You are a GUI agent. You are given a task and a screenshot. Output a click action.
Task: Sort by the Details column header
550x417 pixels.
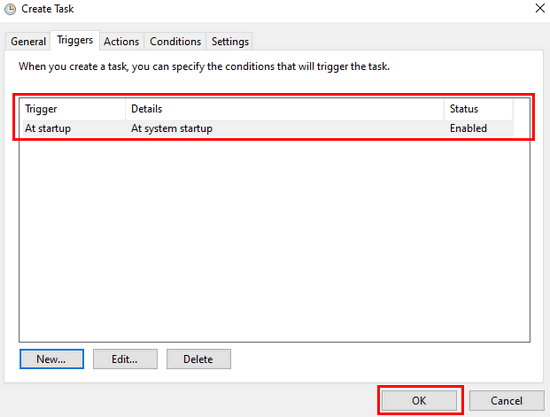coord(285,109)
